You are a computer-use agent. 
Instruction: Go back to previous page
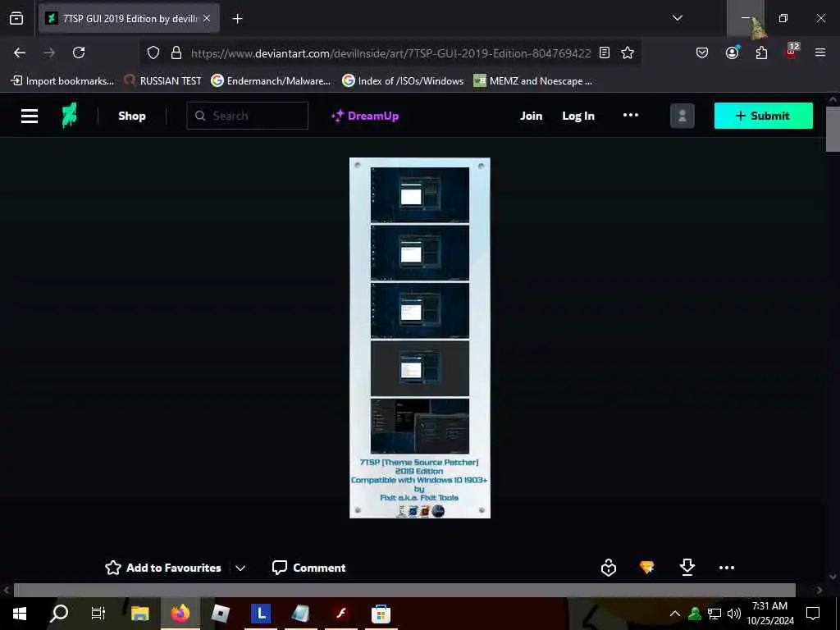point(20,52)
